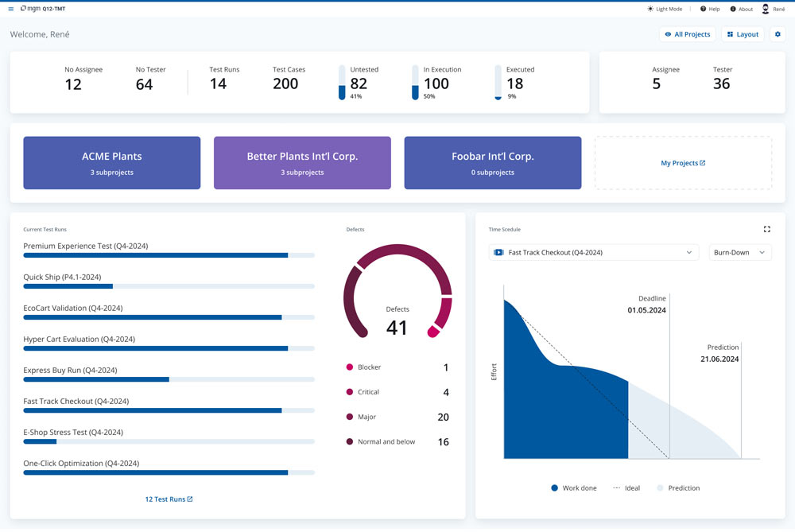Click the Quick Ship progress bar
Image resolution: width=795 pixels, height=532 pixels.
(169, 285)
